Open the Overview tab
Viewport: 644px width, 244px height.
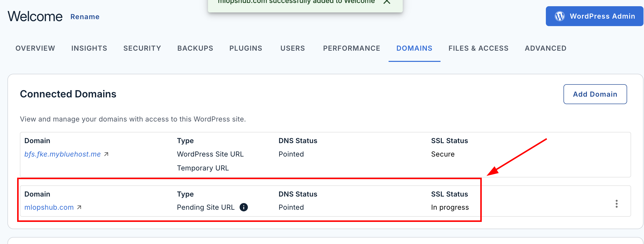pyautogui.click(x=35, y=48)
